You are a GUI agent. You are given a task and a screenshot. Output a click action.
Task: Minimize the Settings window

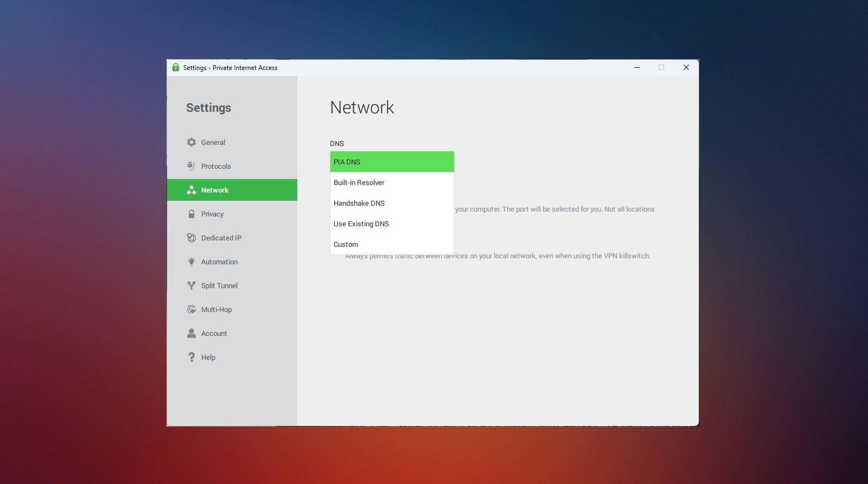[637, 67]
